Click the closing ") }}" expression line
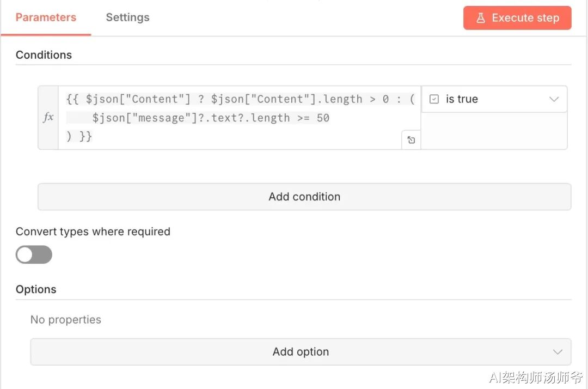 click(79, 136)
